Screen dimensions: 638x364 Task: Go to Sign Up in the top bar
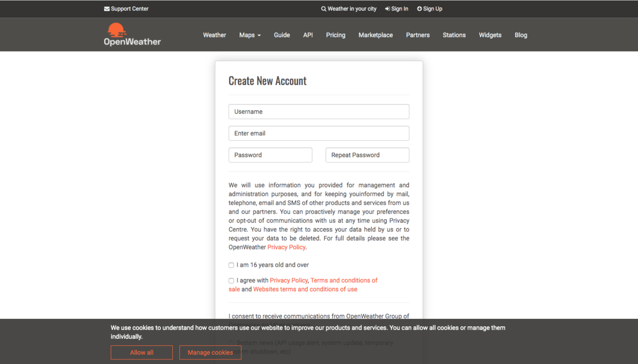coord(430,9)
